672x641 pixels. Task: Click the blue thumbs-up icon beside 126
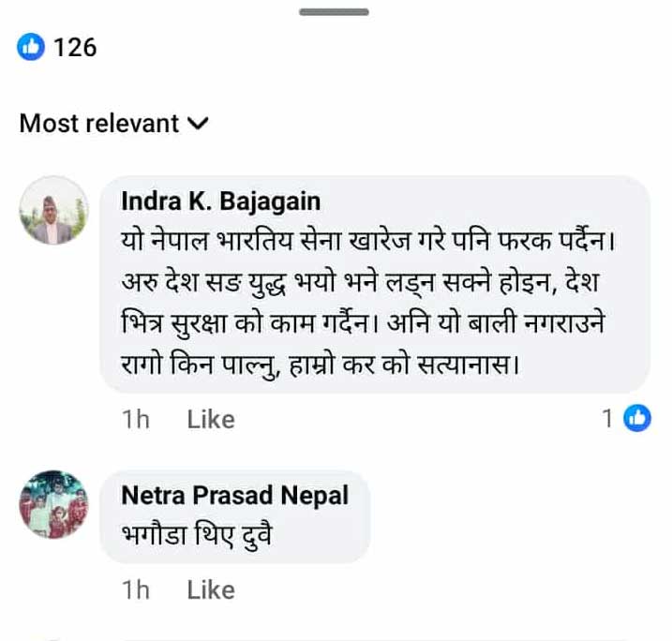coord(33,47)
